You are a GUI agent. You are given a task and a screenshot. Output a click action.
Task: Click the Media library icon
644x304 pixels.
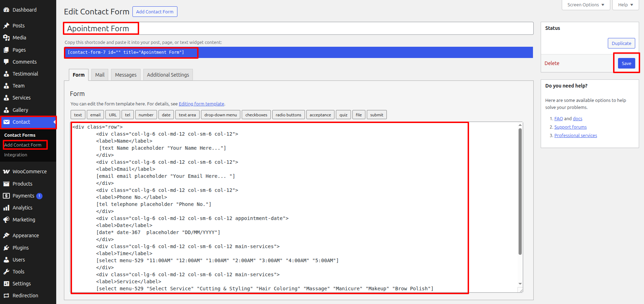pos(6,38)
